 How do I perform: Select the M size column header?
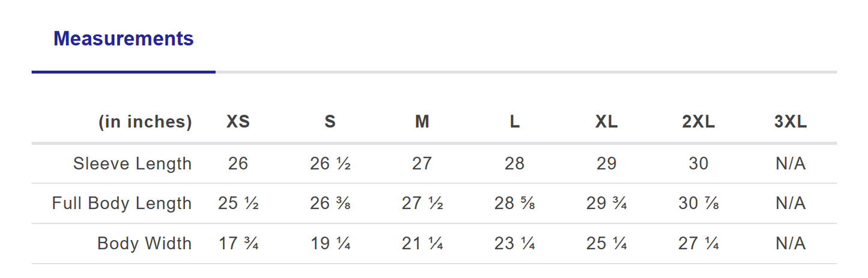coord(422,122)
